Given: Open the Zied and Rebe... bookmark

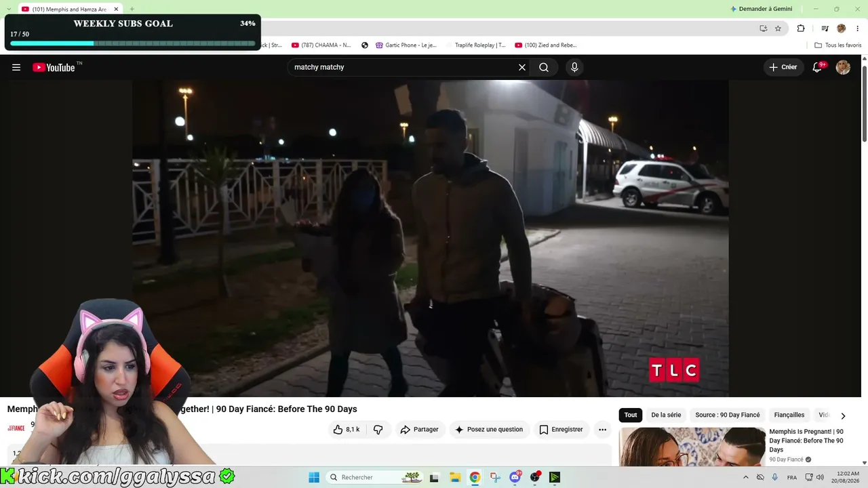Looking at the screenshot, I should tap(546, 45).
